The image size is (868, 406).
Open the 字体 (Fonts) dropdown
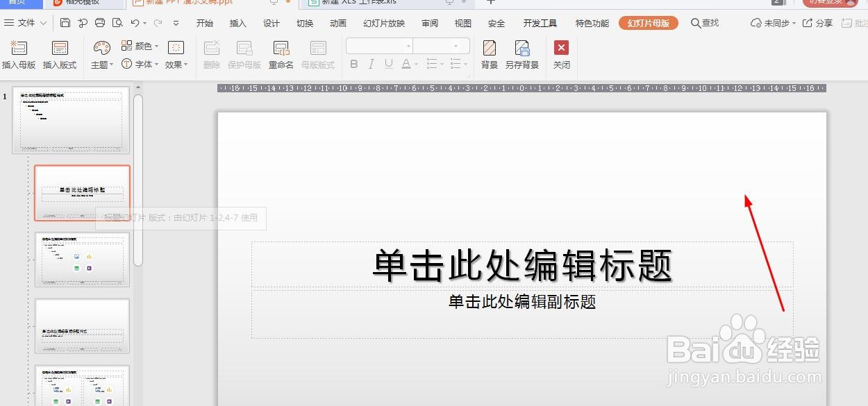point(142,63)
